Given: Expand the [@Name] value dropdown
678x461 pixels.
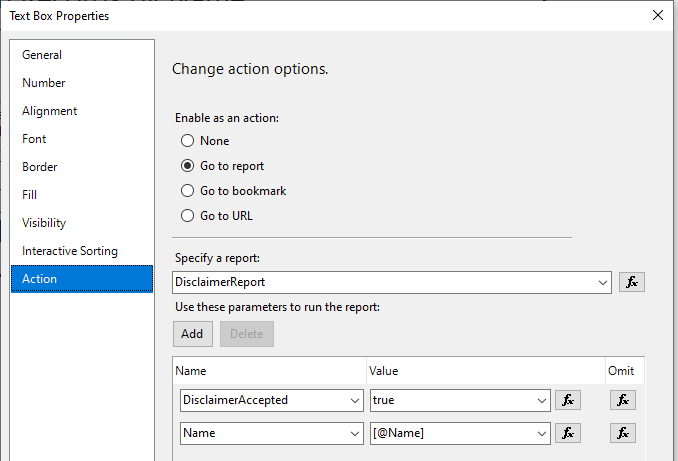Looking at the screenshot, I should click(542, 433).
